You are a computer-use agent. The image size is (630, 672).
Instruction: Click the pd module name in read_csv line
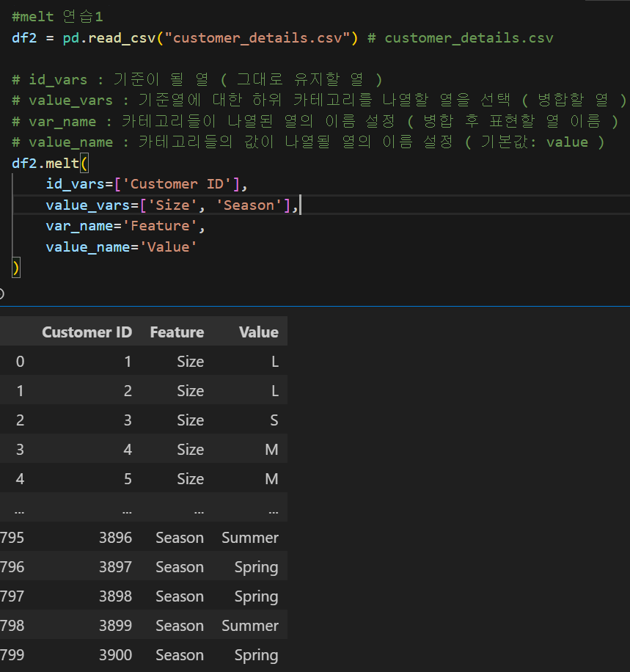pyautogui.click(x=70, y=38)
